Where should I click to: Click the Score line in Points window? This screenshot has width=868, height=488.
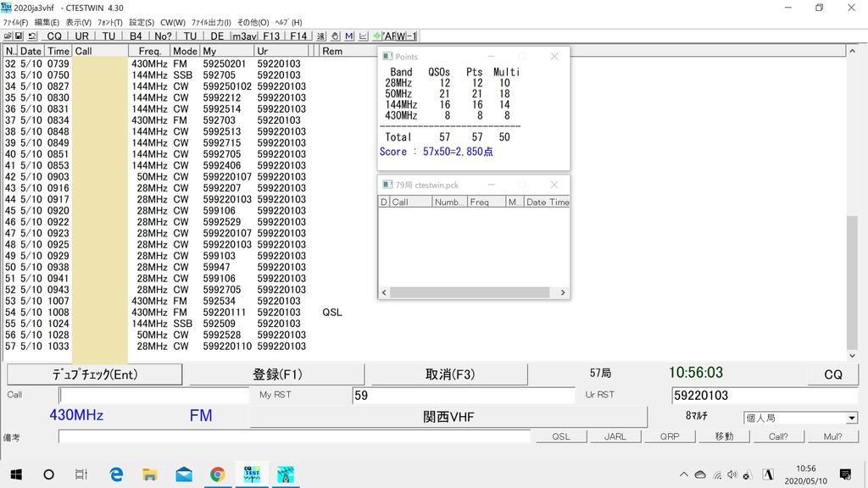tap(436, 152)
